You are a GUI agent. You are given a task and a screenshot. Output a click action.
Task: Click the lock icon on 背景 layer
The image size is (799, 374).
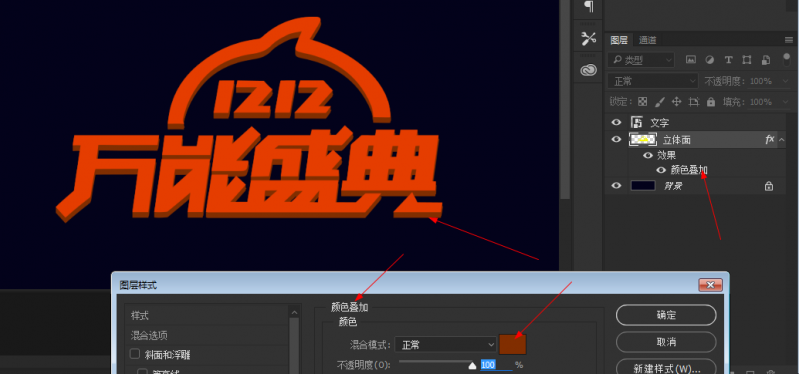tap(768, 186)
